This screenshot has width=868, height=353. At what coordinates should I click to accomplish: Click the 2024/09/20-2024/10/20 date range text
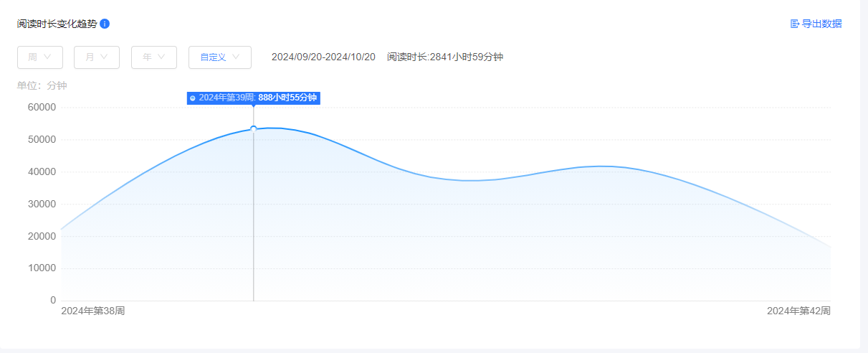[x=323, y=57]
